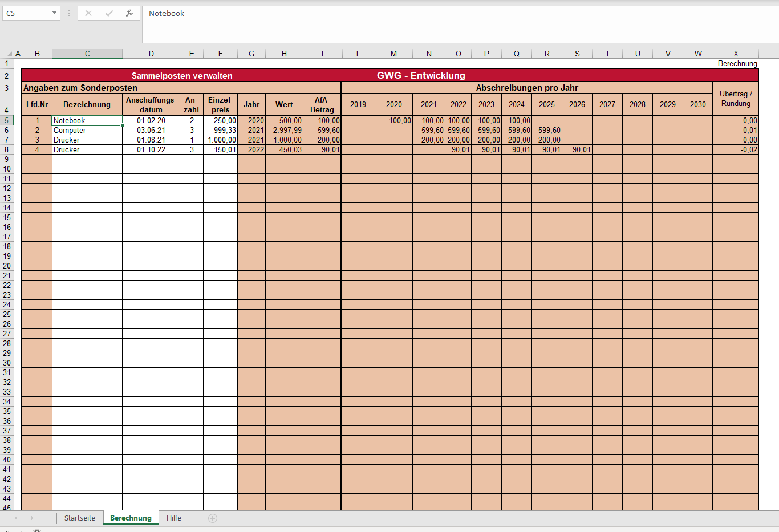
Task: Select row 5 header
Action: coord(7,120)
